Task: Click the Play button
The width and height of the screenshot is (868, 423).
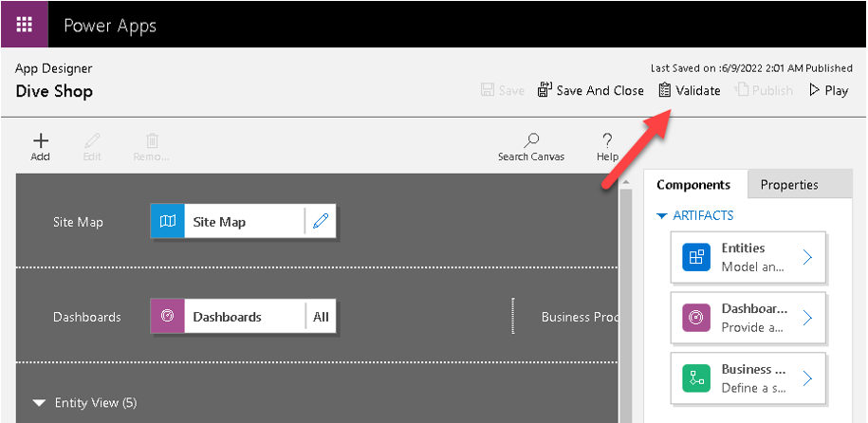Action: pos(829,90)
